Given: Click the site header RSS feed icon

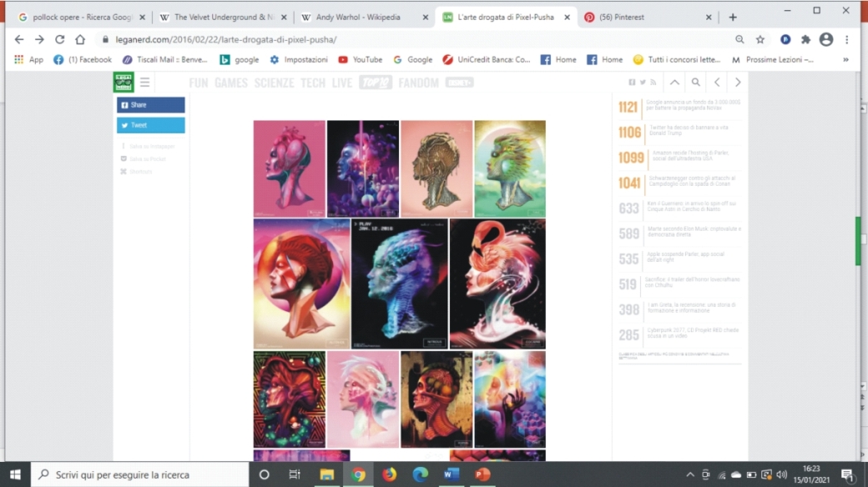Looking at the screenshot, I should pyautogui.click(x=654, y=83).
